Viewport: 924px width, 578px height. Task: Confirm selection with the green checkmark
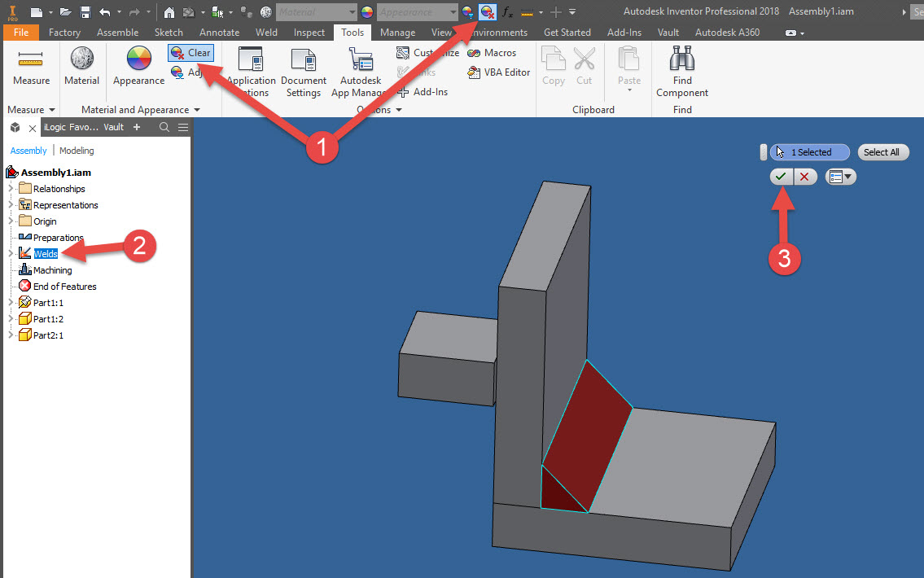coord(782,177)
